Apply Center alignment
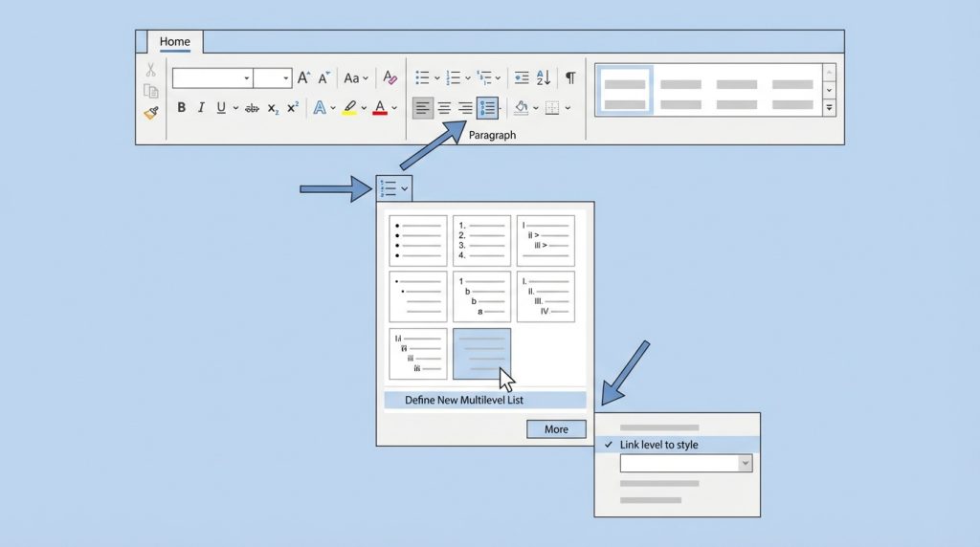The image size is (980, 547). click(444, 108)
